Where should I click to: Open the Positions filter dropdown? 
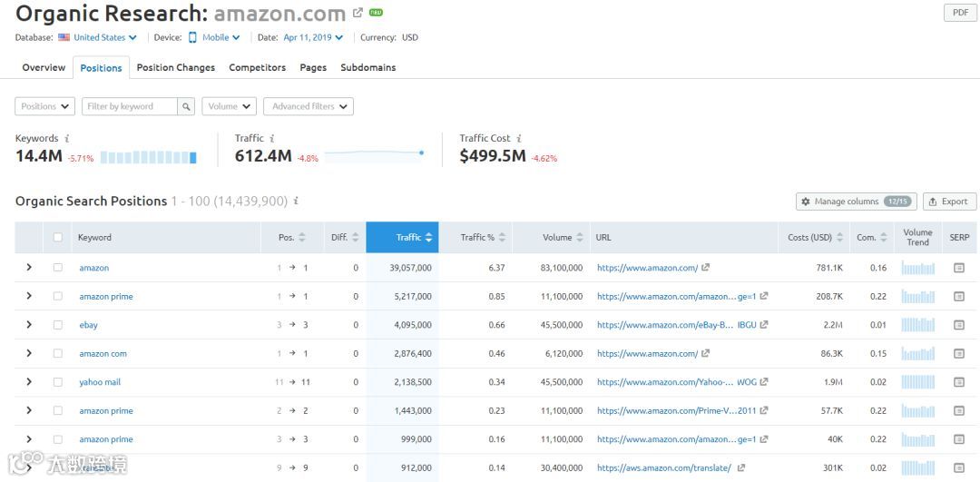point(44,106)
